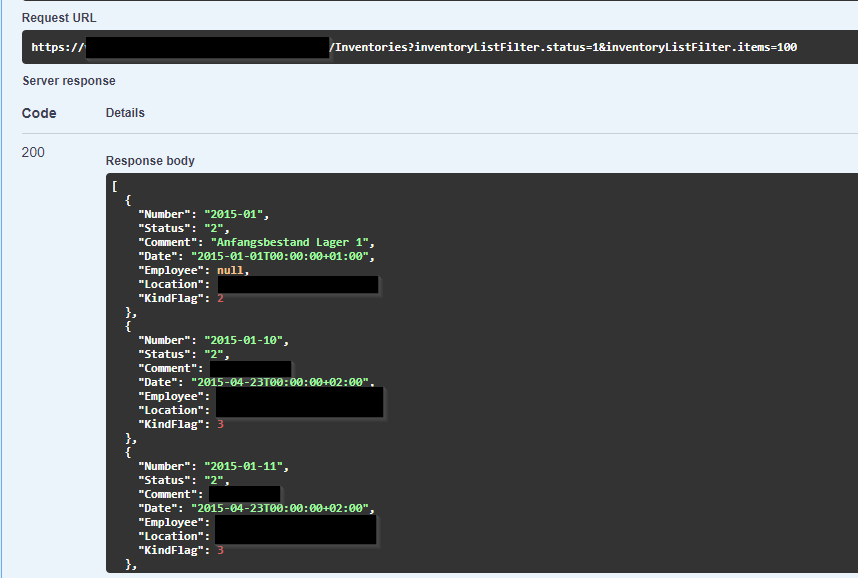
Task: Click the opening bracket of the JSON array
Action: 114,186
